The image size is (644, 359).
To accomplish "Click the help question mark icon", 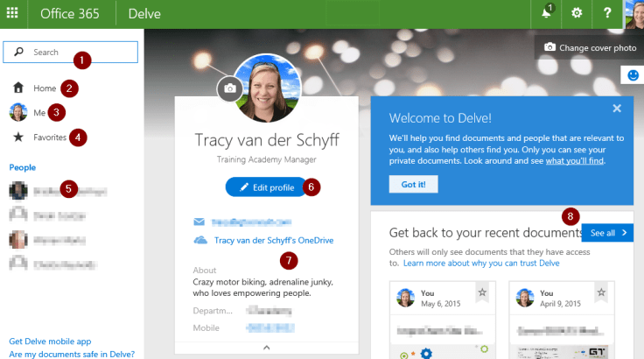I will click(607, 14).
